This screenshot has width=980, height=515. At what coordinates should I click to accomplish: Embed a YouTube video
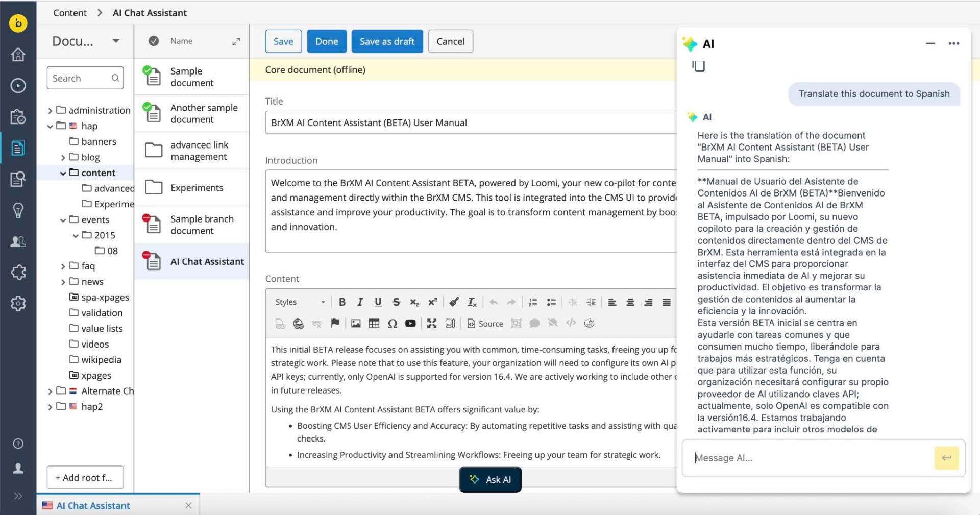point(410,324)
